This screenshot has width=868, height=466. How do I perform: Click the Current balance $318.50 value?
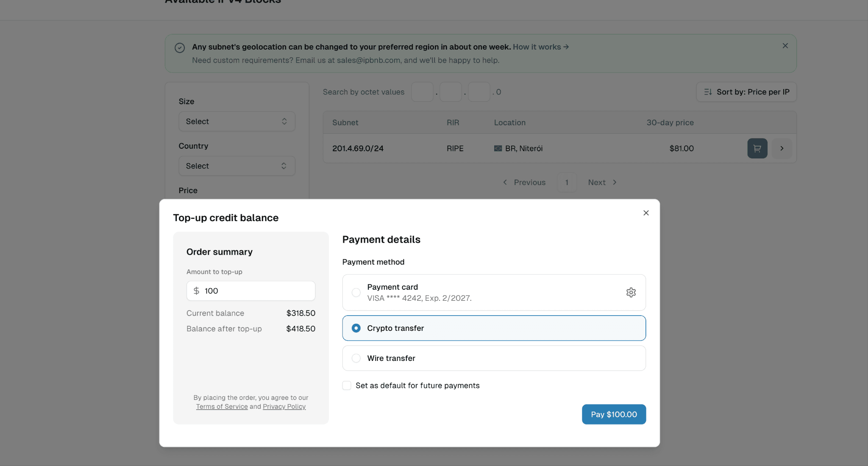[300, 313]
